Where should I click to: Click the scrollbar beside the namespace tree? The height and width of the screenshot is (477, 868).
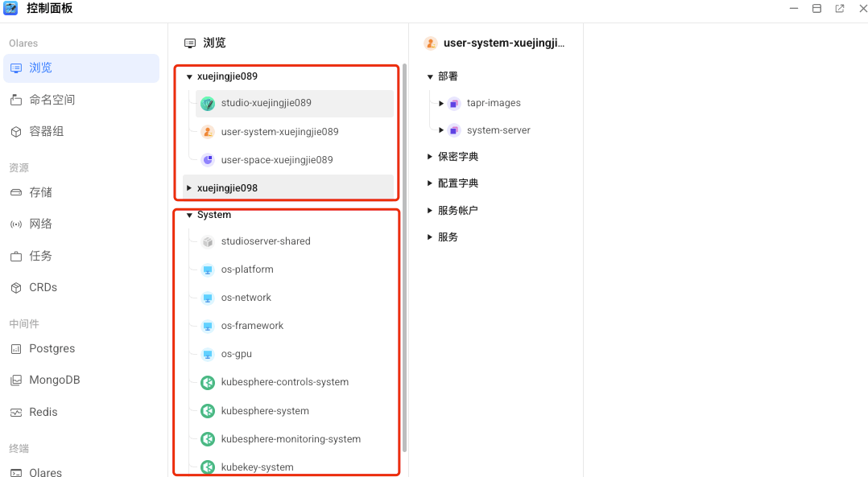pyautogui.click(x=405, y=241)
